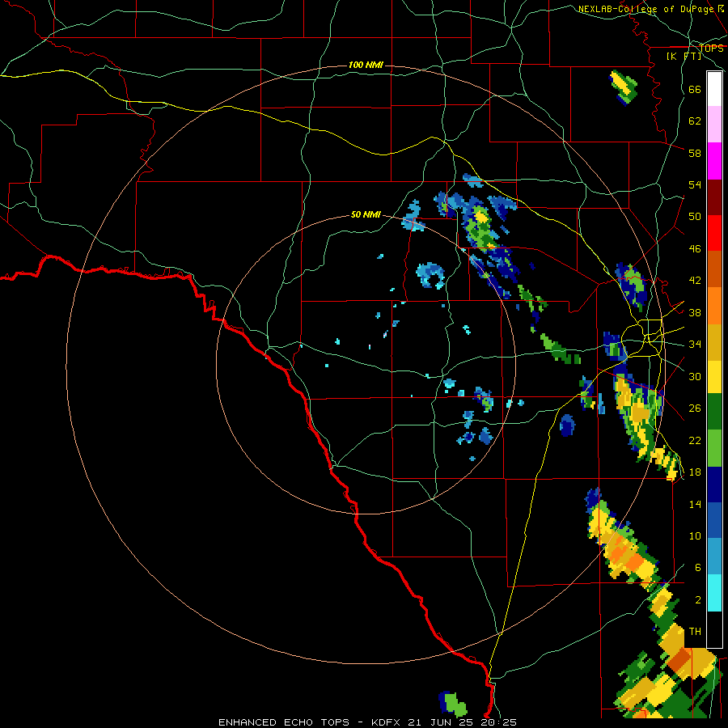Screen dimensions: 728x728
Task: Select the legend value 62
Action: 695,121
